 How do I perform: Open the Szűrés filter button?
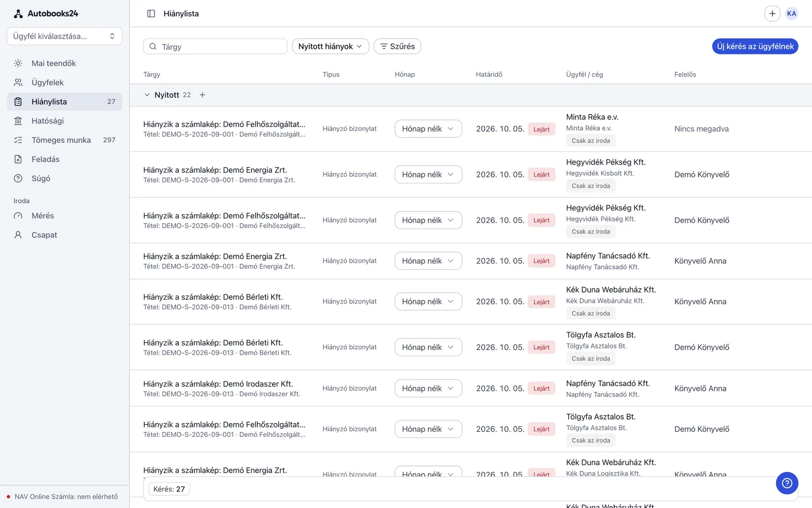pyautogui.click(x=397, y=46)
